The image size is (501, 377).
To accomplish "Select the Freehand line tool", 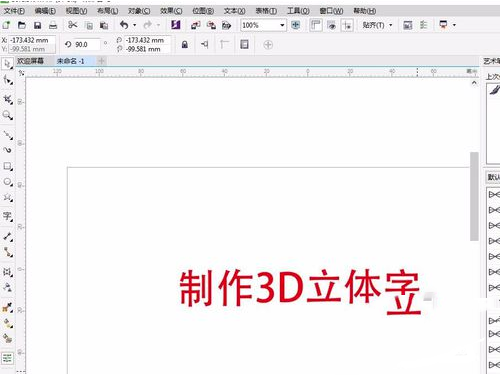I will tap(8, 135).
